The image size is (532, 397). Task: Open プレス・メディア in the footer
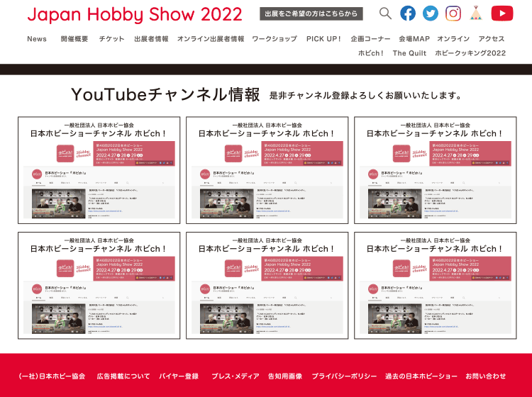[235, 376]
